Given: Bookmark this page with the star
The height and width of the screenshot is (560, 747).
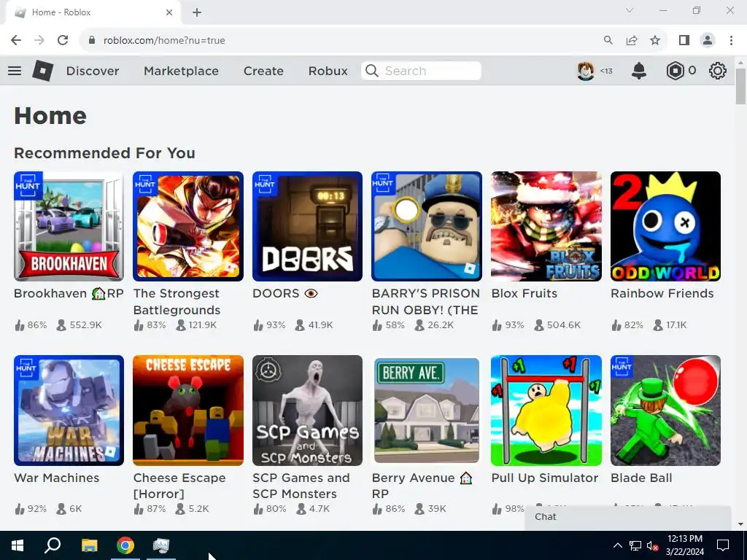Looking at the screenshot, I should 655,41.
